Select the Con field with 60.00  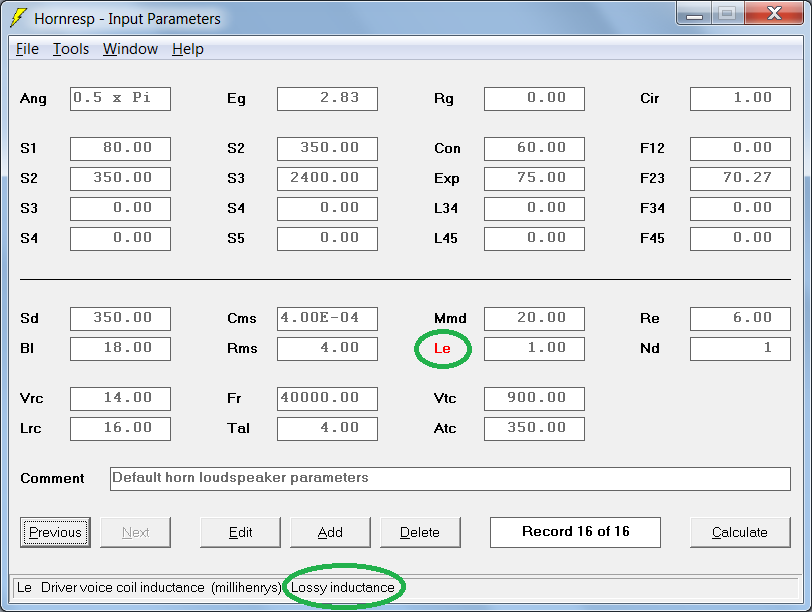click(534, 149)
